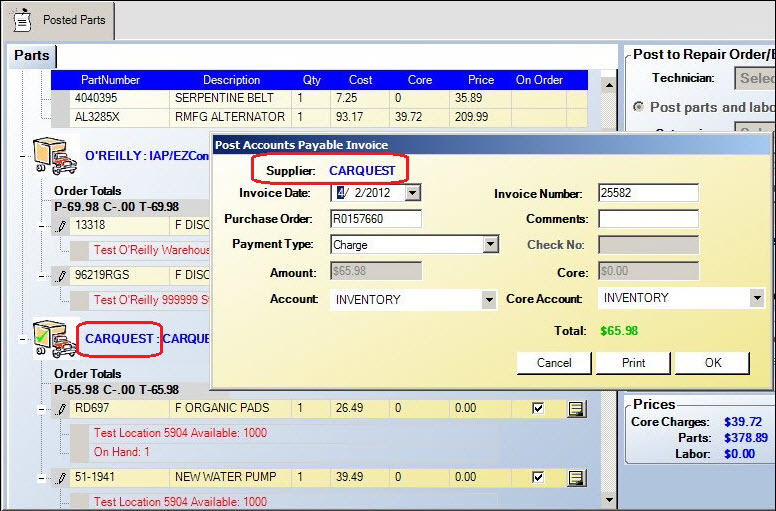Click the pencil icon beside part 96219RGS
Screen dimensions: 776x511
(x=61, y=275)
